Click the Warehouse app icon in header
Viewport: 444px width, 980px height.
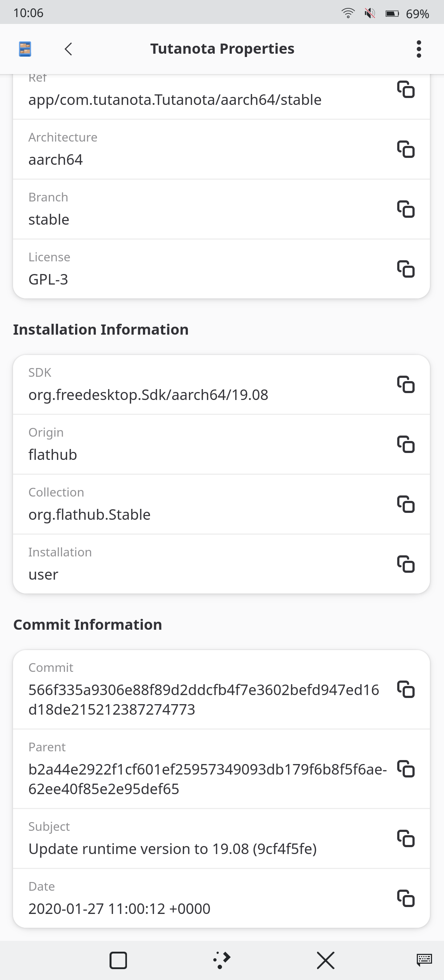[25, 49]
